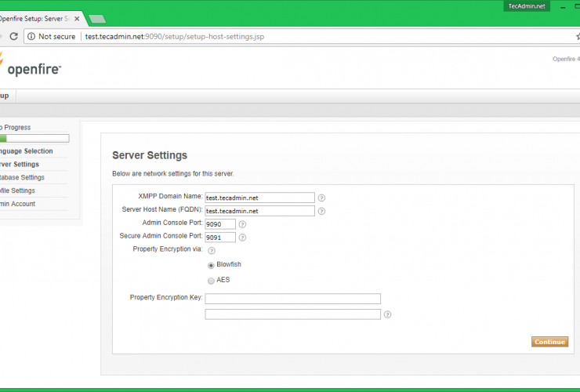580x392 pixels.
Task: Select the Blowfish encryption option
Action: click(x=211, y=265)
